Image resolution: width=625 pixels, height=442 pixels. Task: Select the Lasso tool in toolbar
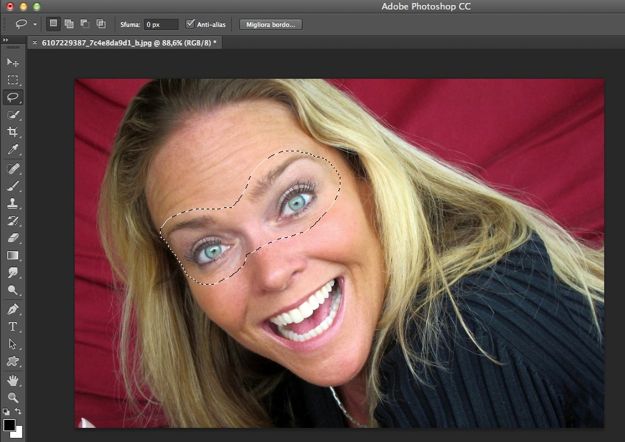pyautogui.click(x=13, y=97)
